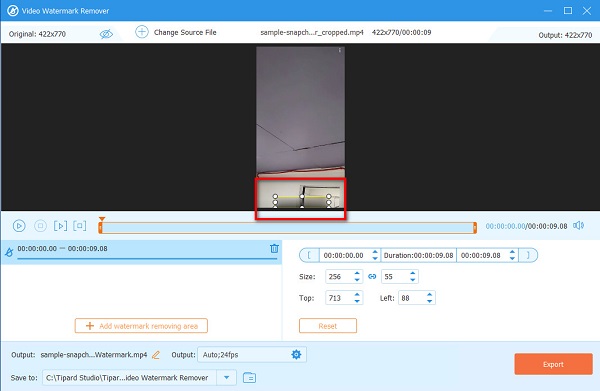Minimize the application window

(548, 11)
